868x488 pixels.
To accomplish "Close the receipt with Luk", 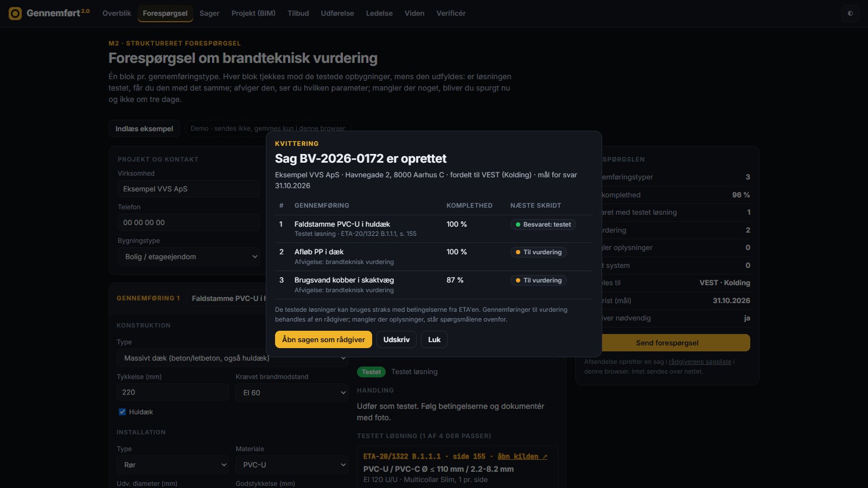I will point(434,339).
